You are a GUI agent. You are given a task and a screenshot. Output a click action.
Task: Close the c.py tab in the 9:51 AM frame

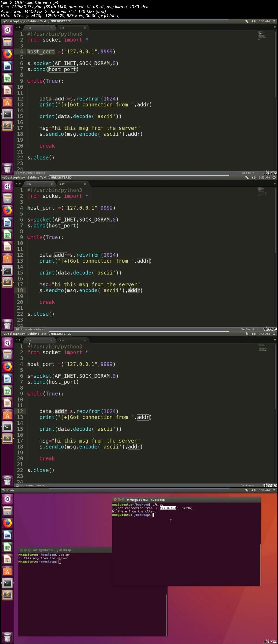pyautogui.click(x=52, y=28)
